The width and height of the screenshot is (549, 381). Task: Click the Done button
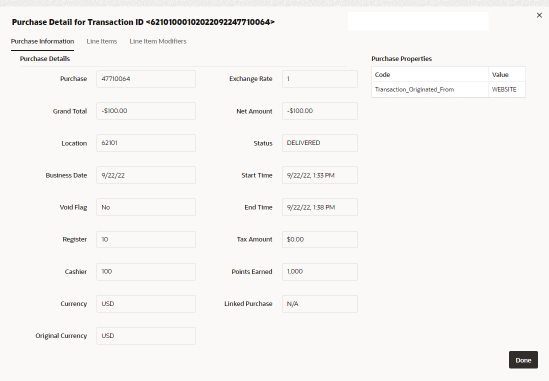(523, 360)
